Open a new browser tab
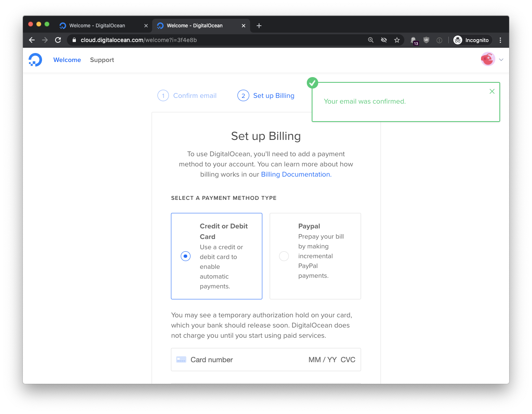The image size is (532, 414). coord(259,26)
